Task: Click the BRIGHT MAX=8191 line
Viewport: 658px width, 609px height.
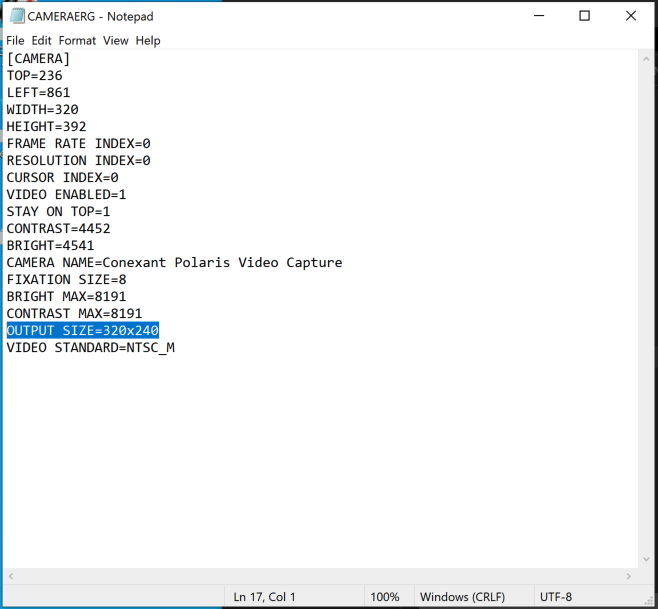Action: 66,296
